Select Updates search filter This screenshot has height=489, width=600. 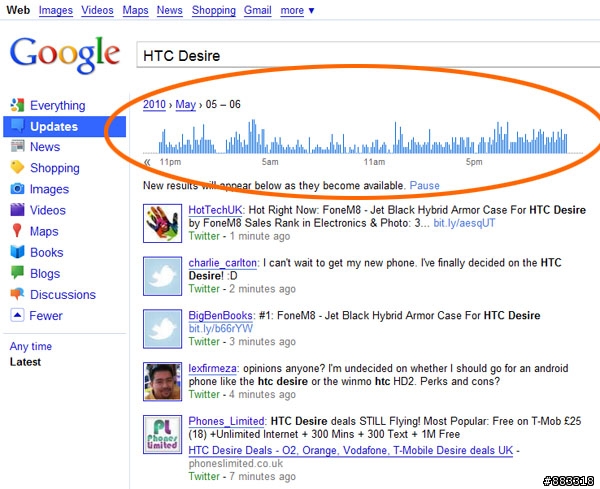click(x=54, y=126)
